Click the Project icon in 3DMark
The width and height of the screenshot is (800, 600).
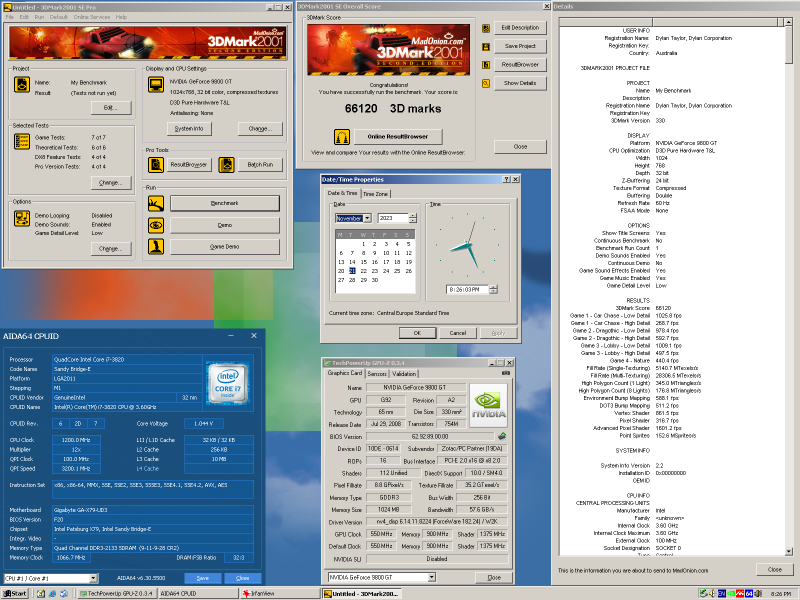pos(21,84)
